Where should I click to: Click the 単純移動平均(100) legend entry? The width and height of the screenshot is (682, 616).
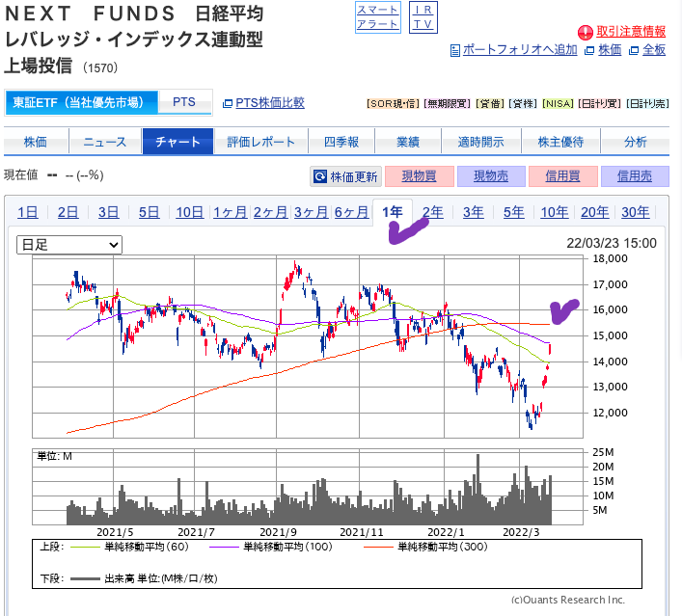coord(270,547)
